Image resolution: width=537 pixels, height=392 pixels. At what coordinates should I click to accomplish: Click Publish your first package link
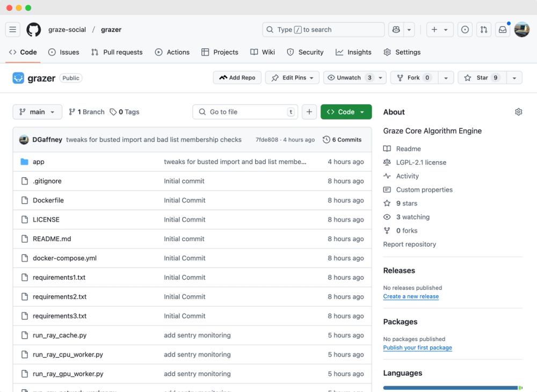pyautogui.click(x=417, y=347)
